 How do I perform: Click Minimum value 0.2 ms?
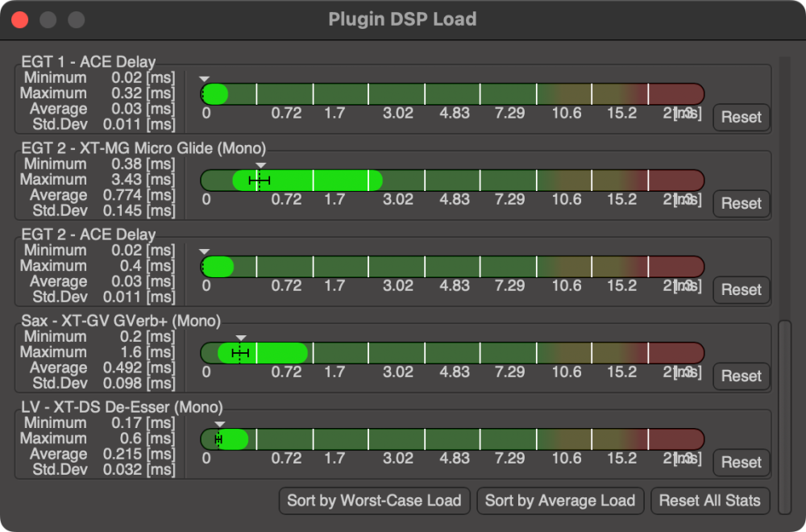click(x=147, y=337)
